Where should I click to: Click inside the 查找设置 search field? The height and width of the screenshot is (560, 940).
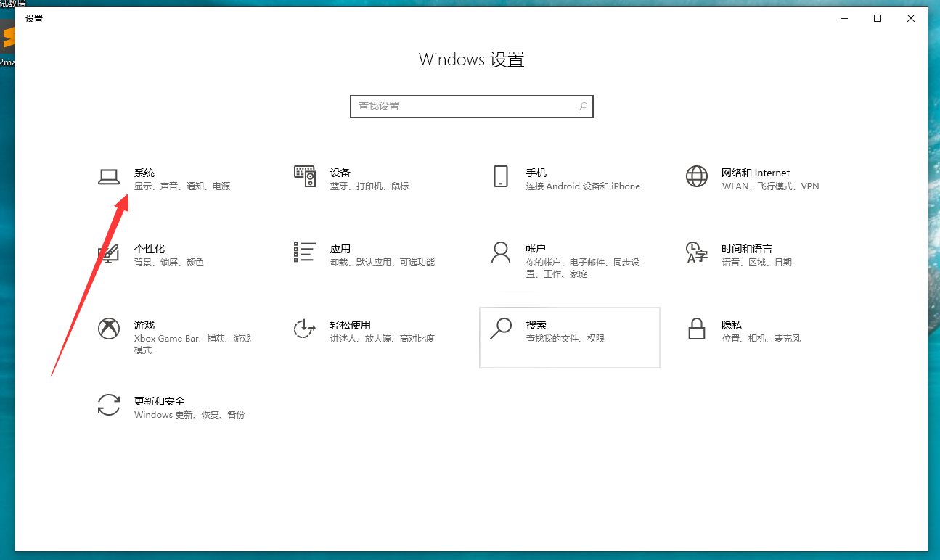(x=472, y=107)
